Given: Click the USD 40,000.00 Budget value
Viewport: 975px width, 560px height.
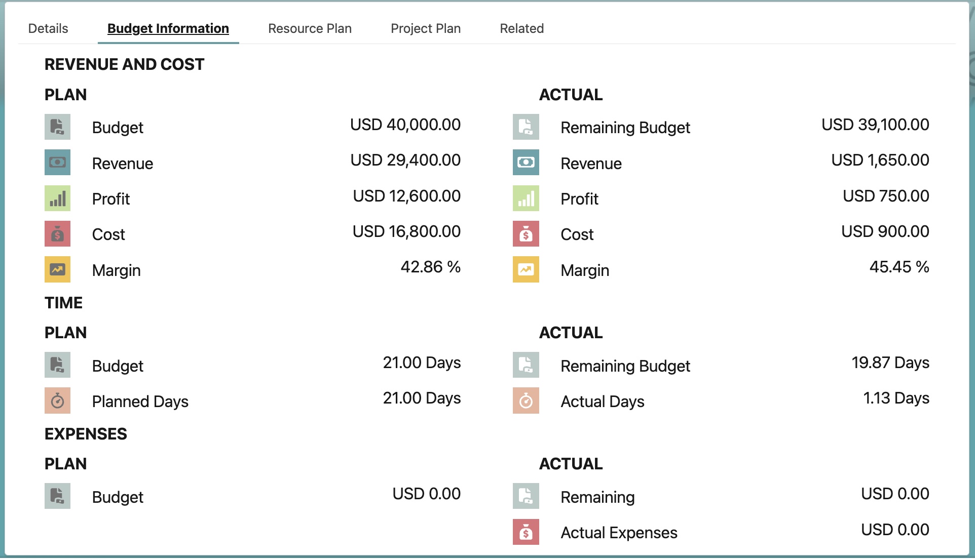Looking at the screenshot, I should click(x=405, y=125).
